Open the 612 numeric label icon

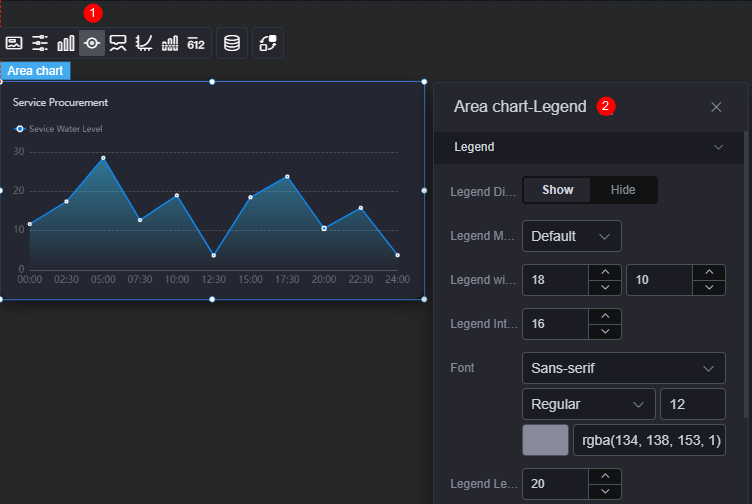click(x=196, y=43)
